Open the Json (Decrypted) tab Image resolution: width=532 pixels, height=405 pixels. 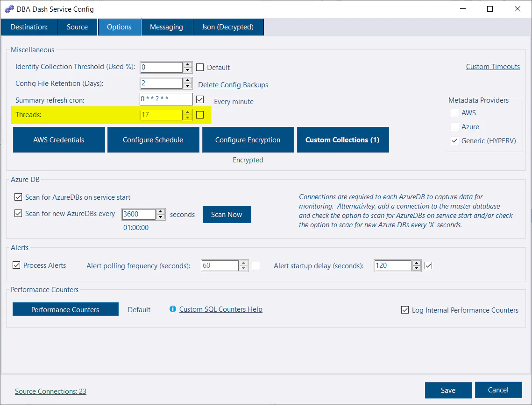[228, 27]
